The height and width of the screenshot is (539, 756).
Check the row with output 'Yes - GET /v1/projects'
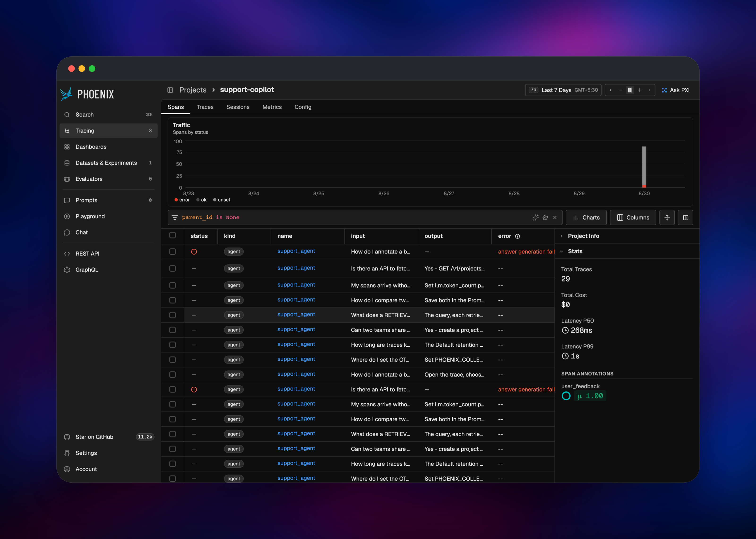click(172, 268)
